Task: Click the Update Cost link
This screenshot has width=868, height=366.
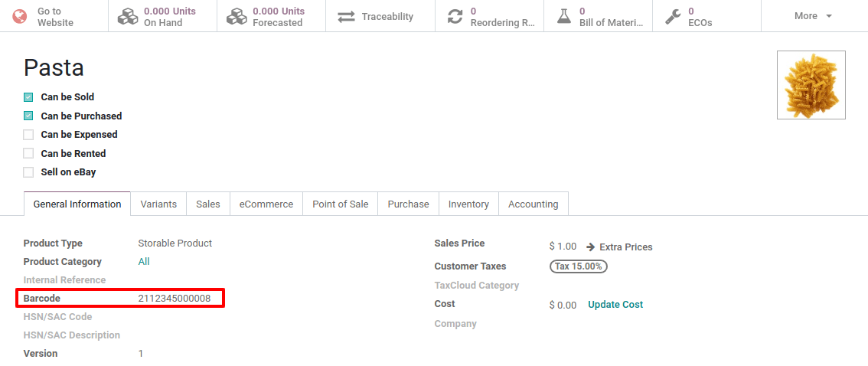Action: click(x=615, y=305)
